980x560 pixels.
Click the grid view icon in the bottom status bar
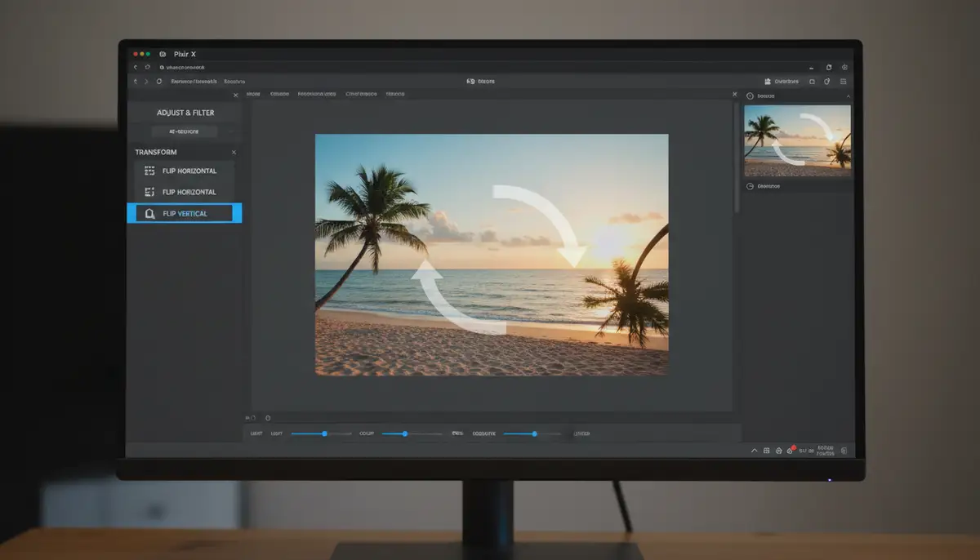click(x=766, y=450)
